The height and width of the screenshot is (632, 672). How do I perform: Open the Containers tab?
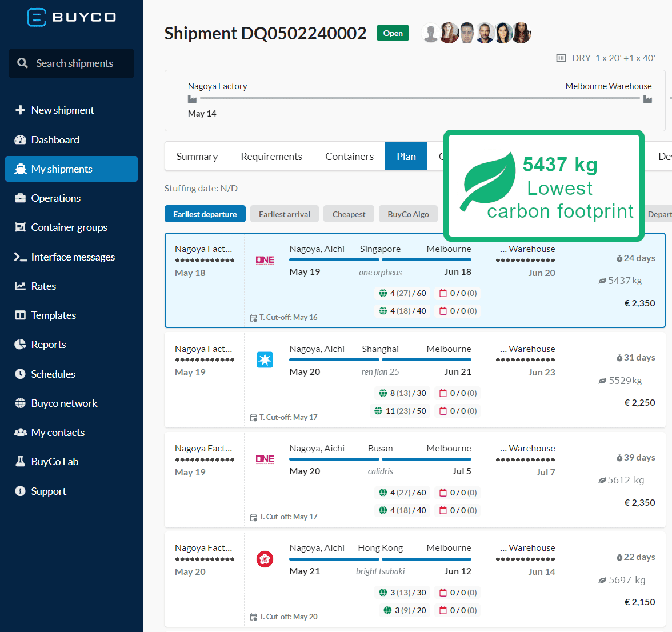point(349,157)
